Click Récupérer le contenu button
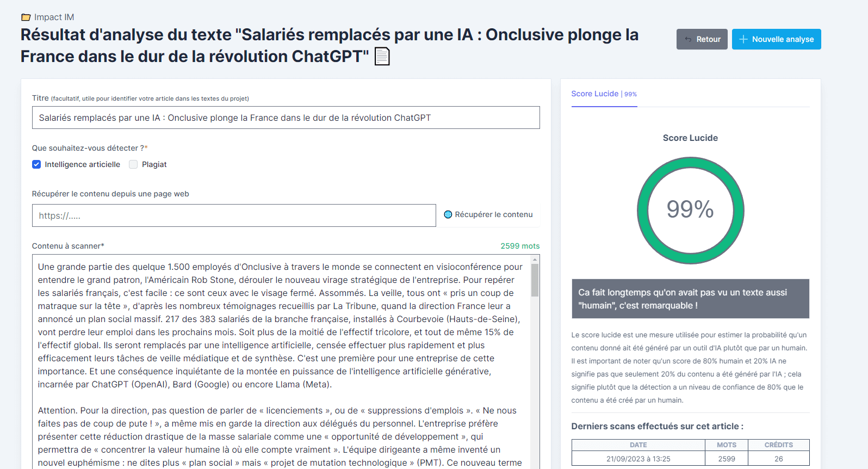The height and width of the screenshot is (469, 868). coord(488,214)
